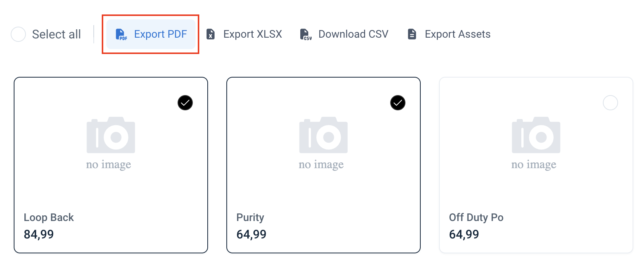Screen dimensions: 644x264
Task: Click the Export XLSX spreadsheet icon
Action: 211,34
